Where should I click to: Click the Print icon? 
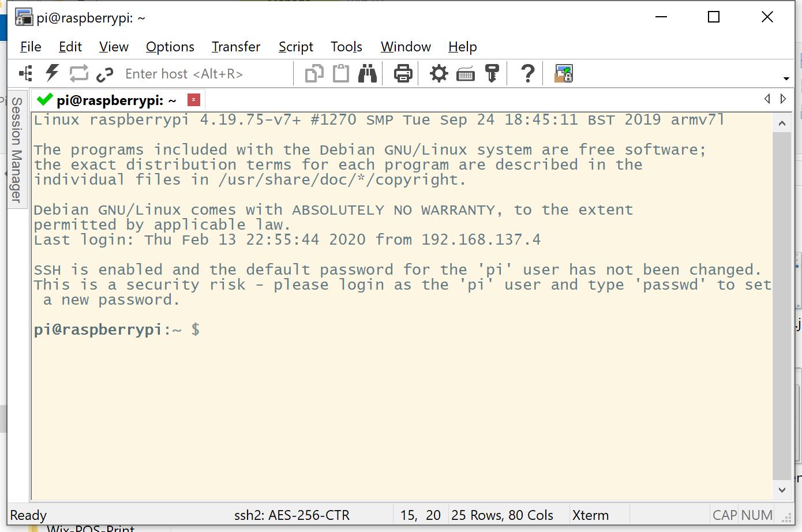click(403, 73)
